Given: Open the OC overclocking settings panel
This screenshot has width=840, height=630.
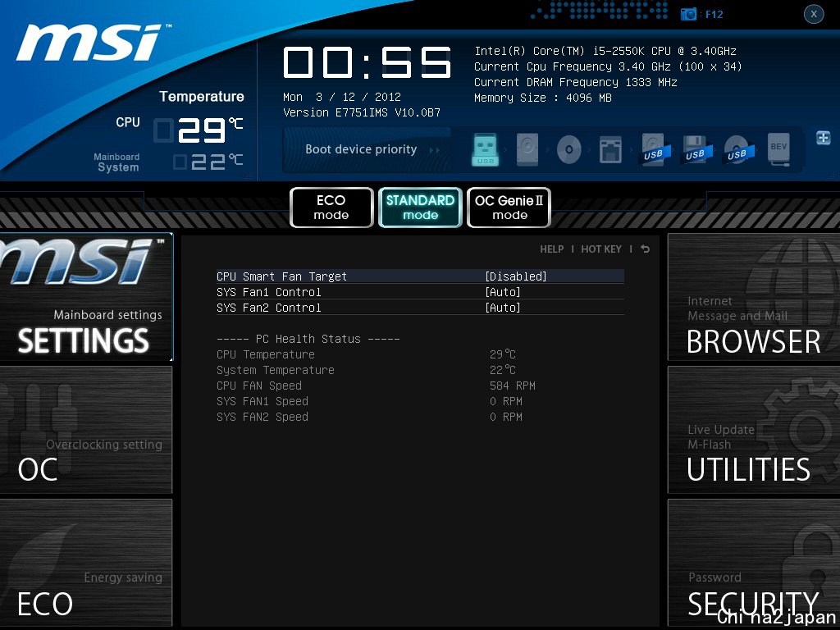Looking at the screenshot, I should tap(86, 430).
